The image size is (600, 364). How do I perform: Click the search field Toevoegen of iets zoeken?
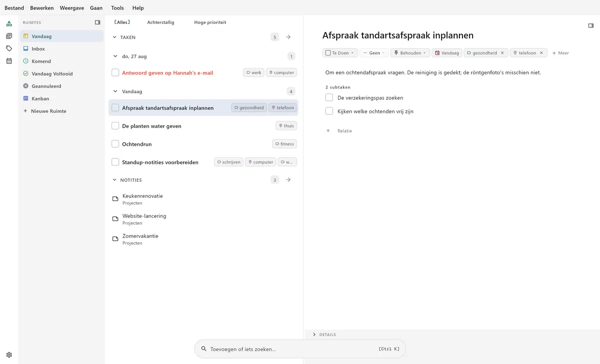(x=300, y=349)
